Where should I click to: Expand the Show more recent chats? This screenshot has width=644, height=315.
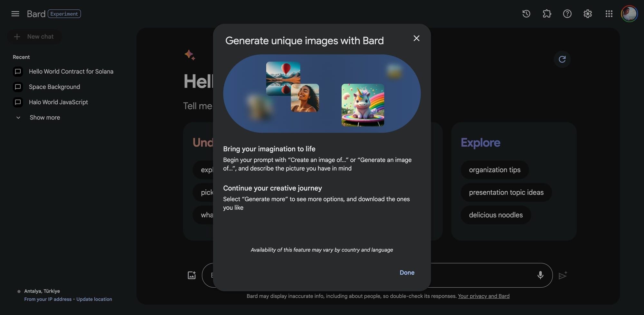pyautogui.click(x=44, y=117)
